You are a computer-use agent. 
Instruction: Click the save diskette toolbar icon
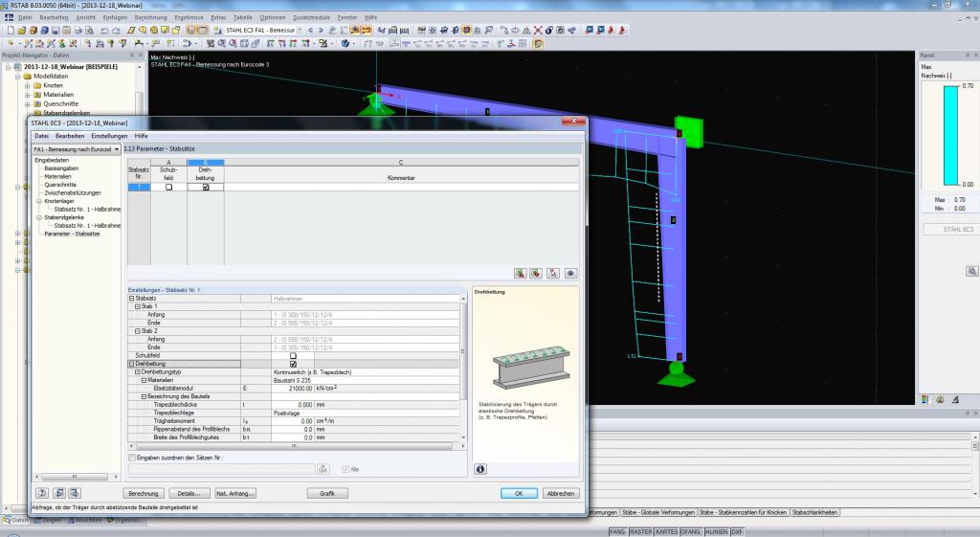coord(56,30)
